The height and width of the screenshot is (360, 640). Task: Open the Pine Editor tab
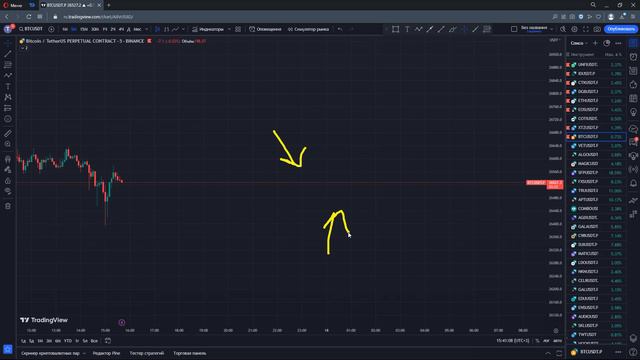pos(106,353)
